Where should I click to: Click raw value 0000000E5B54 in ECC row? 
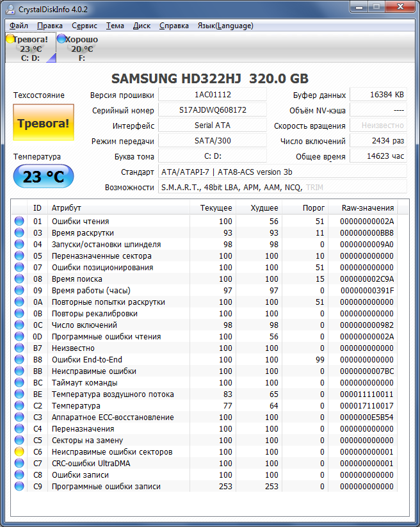click(367, 417)
